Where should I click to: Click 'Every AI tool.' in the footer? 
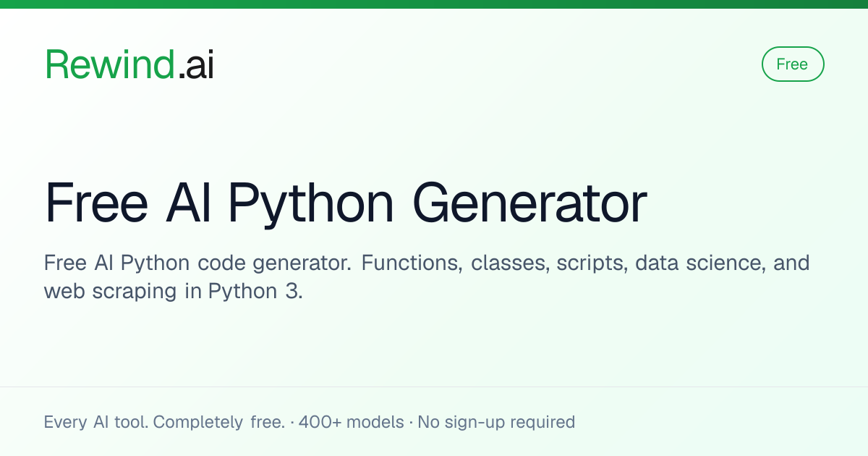(x=97, y=422)
